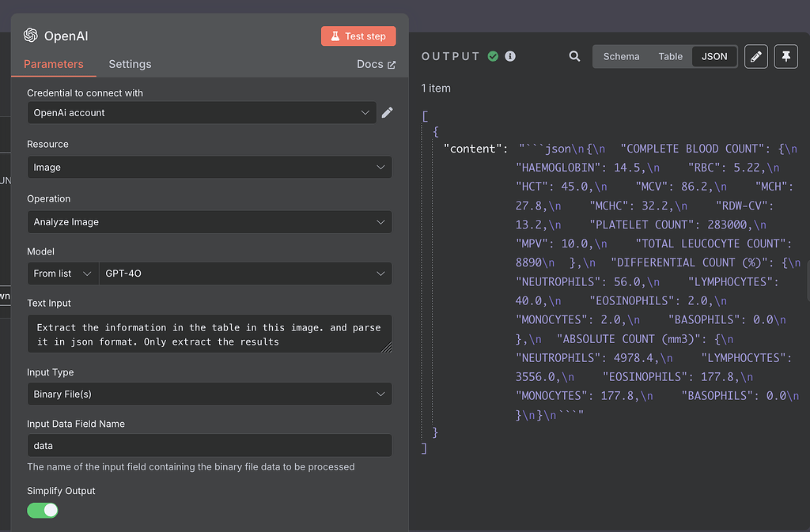Viewport: 810px width, 532px height.
Task: Open search in the Output panel
Action: click(574, 56)
